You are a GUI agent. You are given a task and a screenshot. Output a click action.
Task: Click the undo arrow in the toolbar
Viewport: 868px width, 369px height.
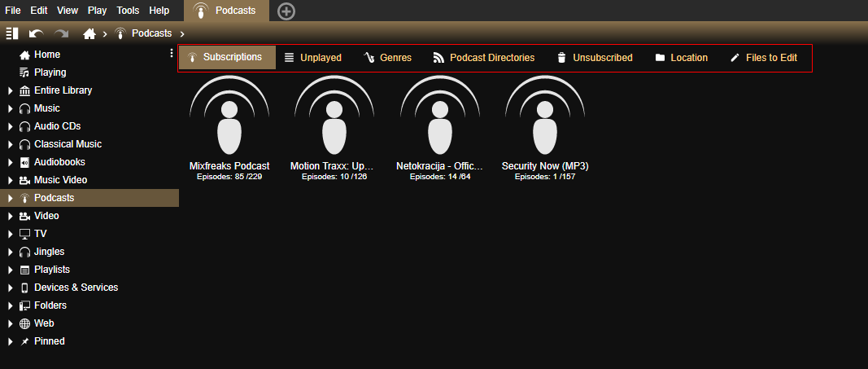click(36, 33)
